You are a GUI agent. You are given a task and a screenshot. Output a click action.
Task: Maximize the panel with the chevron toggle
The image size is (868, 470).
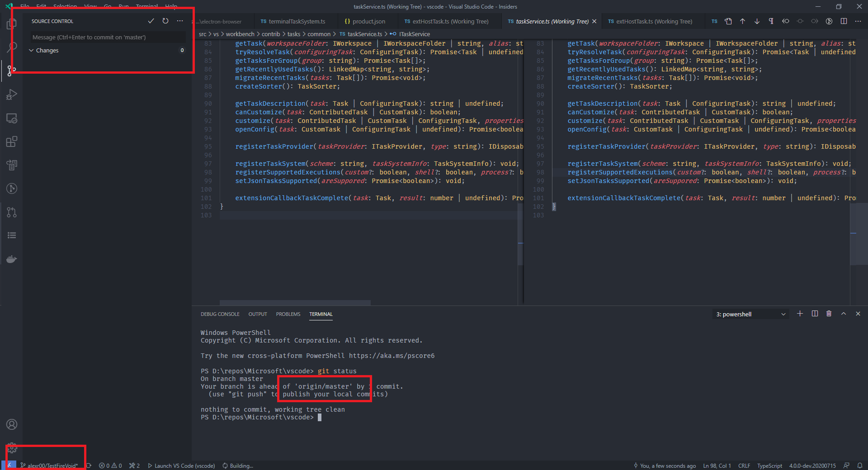(x=843, y=314)
